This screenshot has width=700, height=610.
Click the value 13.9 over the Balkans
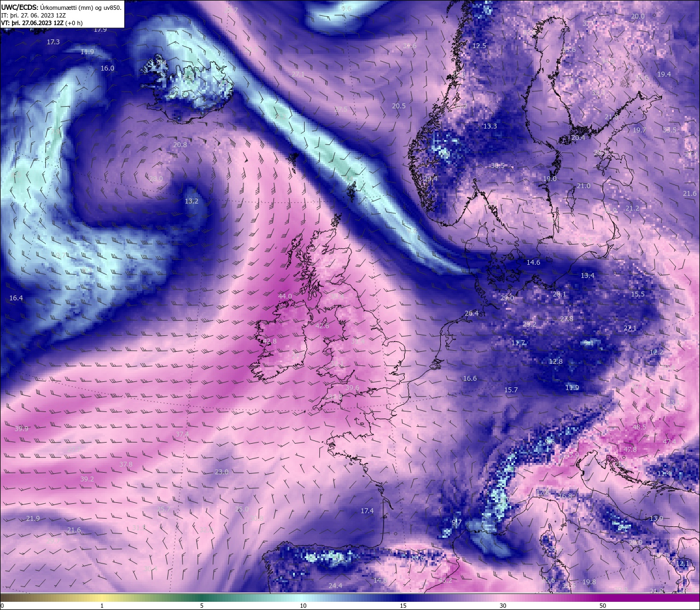click(x=656, y=518)
